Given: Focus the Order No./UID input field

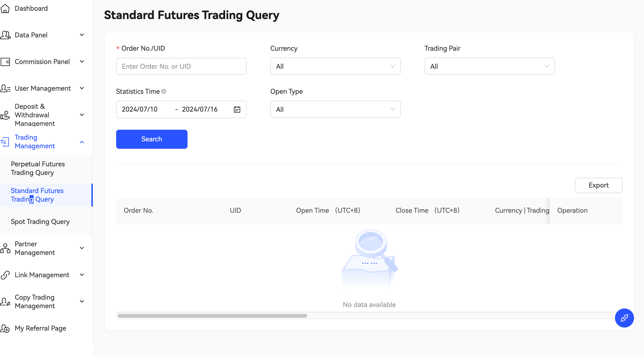Looking at the screenshot, I should tap(181, 66).
